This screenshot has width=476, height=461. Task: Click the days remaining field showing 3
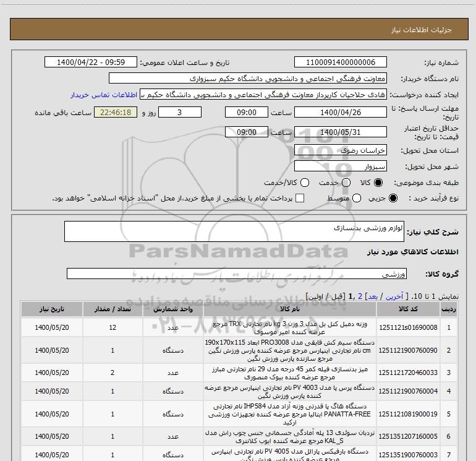[x=180, y=112]
